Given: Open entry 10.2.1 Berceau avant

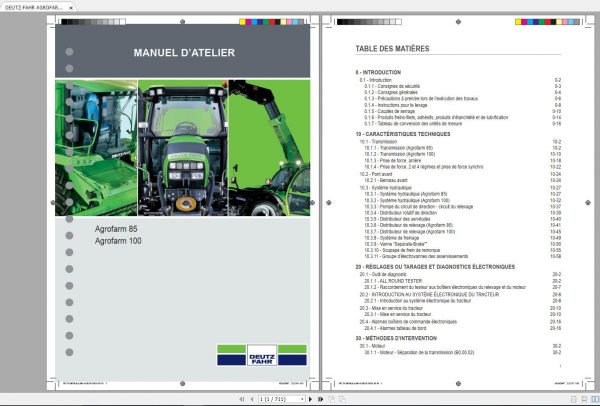Looking at the screenshot, I should 386,180.
